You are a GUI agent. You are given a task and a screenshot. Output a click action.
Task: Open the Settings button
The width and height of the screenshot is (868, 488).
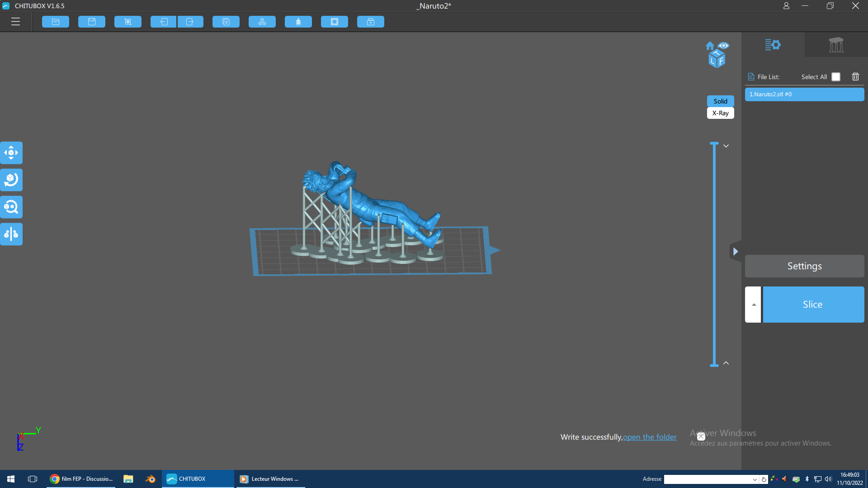coord(804,266)
